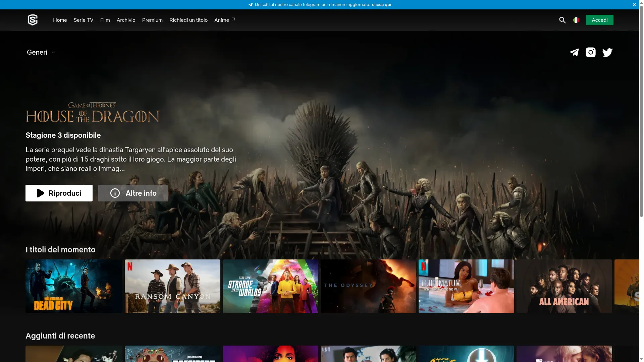Open the Avatar thumbnail in Aggiunti di recente

466,354
